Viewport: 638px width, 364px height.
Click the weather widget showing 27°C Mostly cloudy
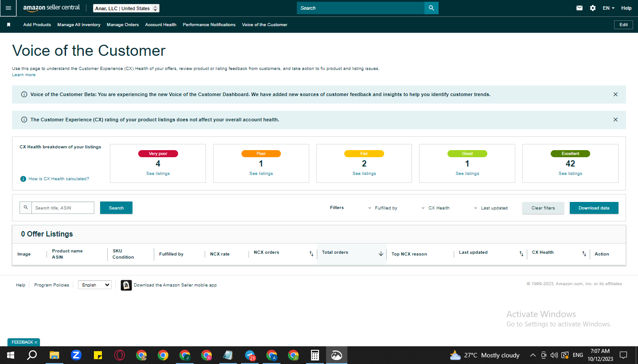click(485, 355)
